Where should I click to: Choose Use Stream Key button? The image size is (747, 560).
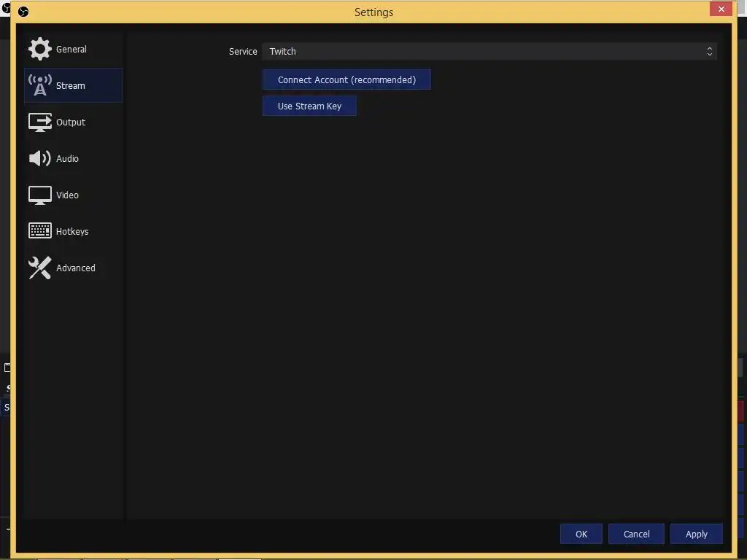pos(309,106)
